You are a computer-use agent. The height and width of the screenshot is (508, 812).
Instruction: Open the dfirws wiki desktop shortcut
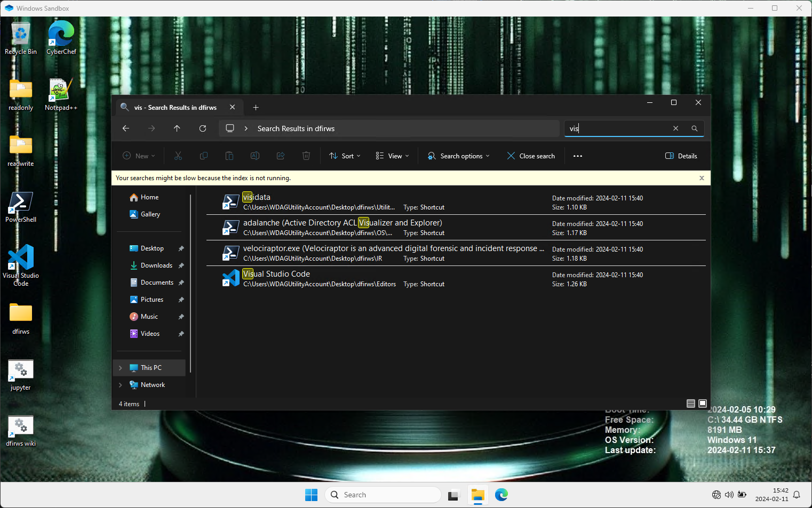pos(21,431)
